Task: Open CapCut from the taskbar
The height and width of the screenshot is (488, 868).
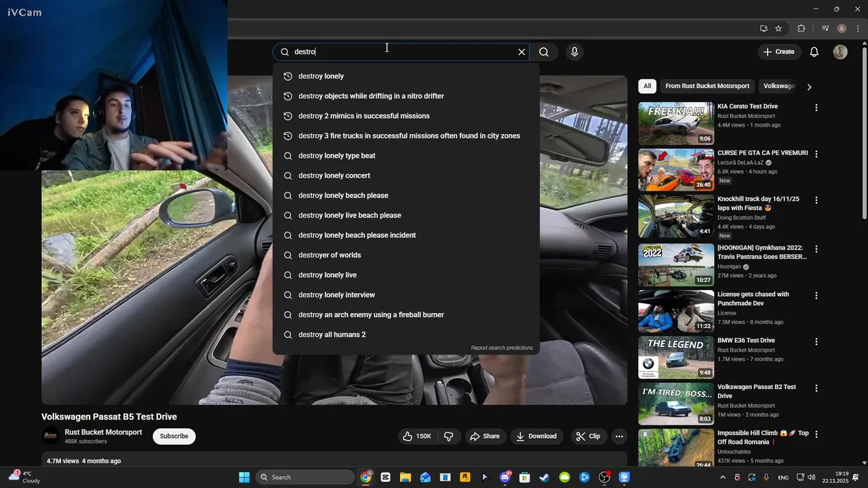Action: click(x=385, y=477)
